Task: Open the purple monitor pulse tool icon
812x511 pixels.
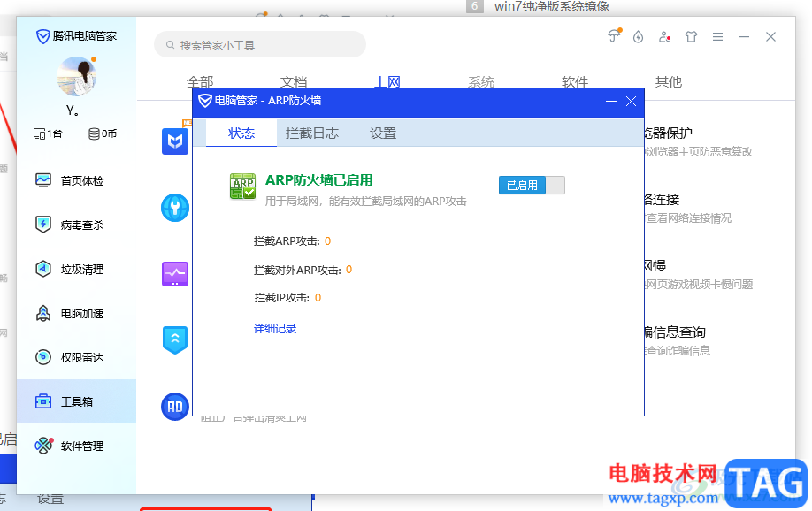Action: (x=175, y=274)
